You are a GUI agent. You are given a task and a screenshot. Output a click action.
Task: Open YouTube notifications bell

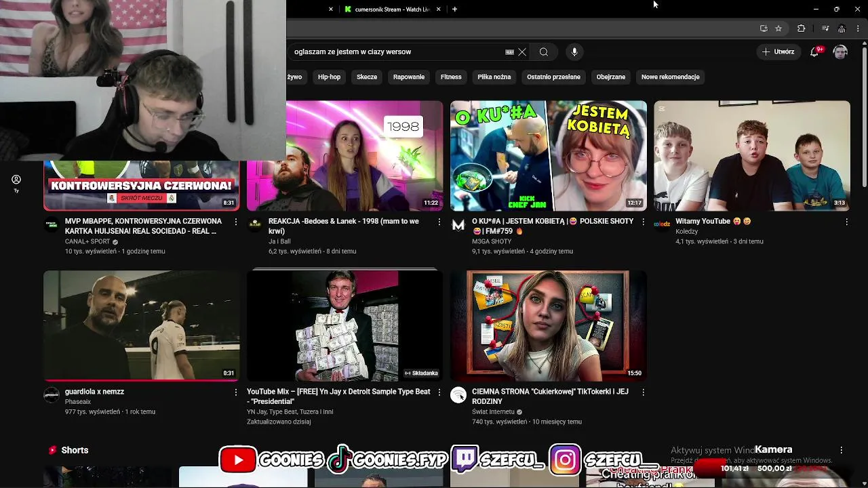pos(815,52)
